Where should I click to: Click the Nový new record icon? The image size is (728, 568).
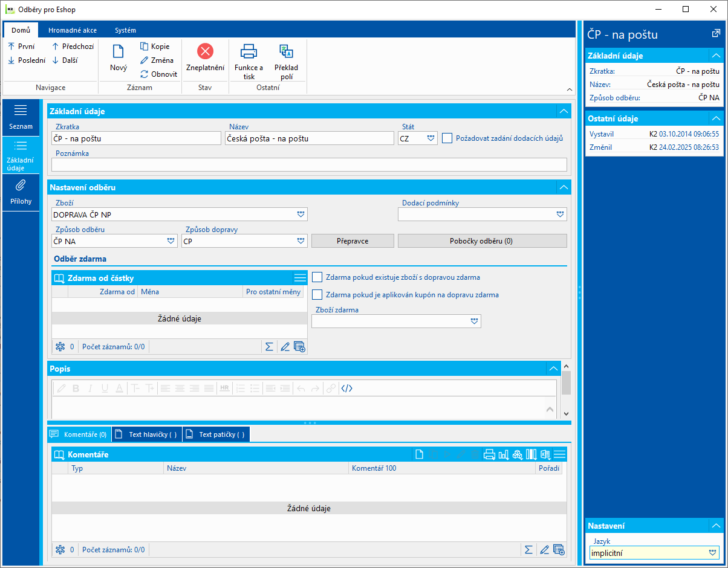pos(119,52)
